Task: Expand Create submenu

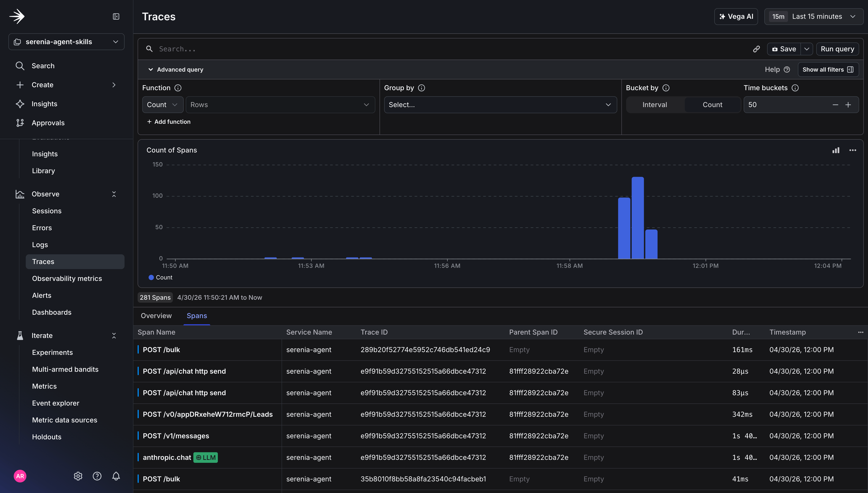Action: (114, 85)
